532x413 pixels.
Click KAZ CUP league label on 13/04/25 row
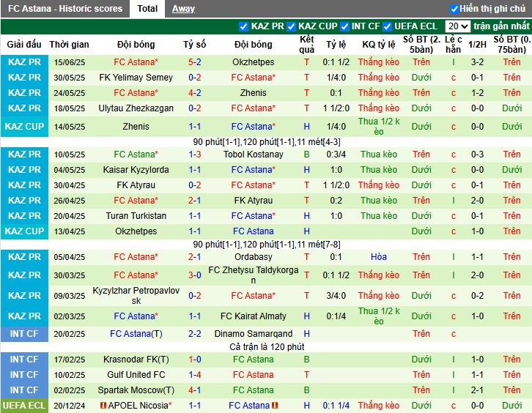point(24,231)
